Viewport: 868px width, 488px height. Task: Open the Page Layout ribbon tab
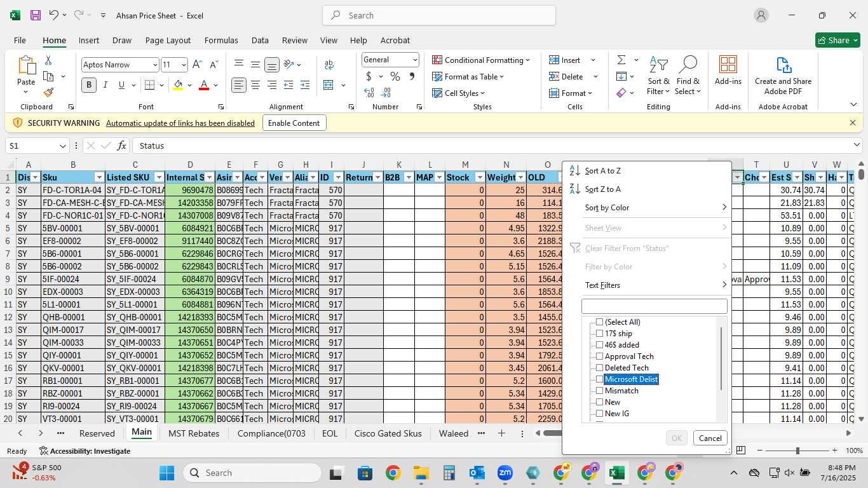pos(168,40)
